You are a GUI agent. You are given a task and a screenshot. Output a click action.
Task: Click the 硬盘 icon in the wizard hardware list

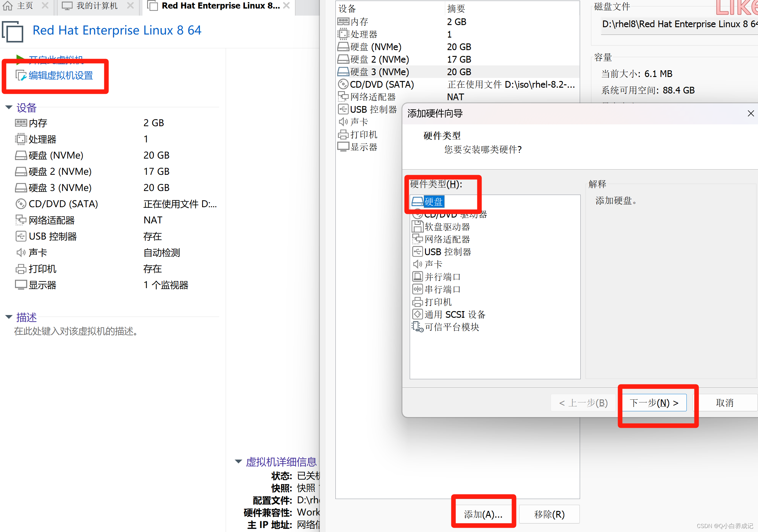point(418,201)
